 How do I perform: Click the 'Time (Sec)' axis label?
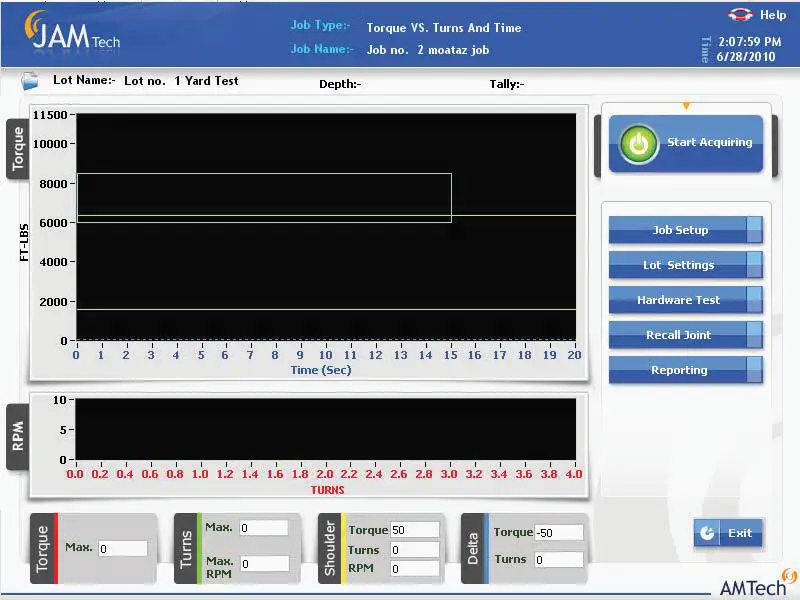point(321,370)
